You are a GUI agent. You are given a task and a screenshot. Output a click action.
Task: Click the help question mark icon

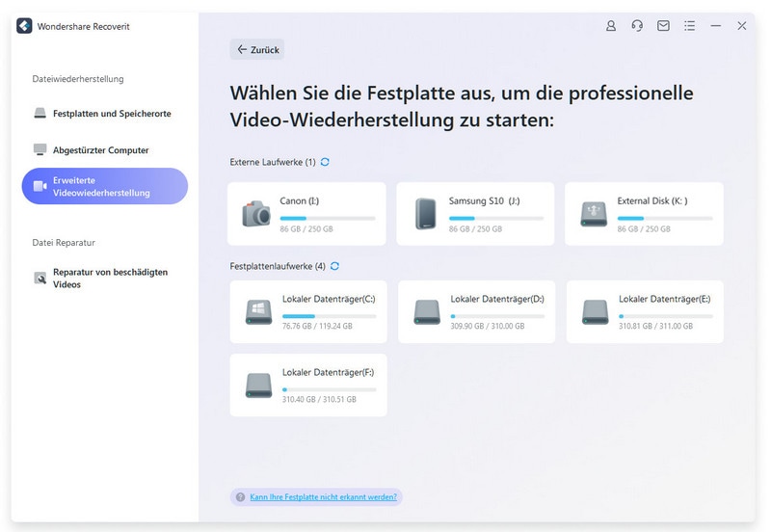[x=240, y=497]
